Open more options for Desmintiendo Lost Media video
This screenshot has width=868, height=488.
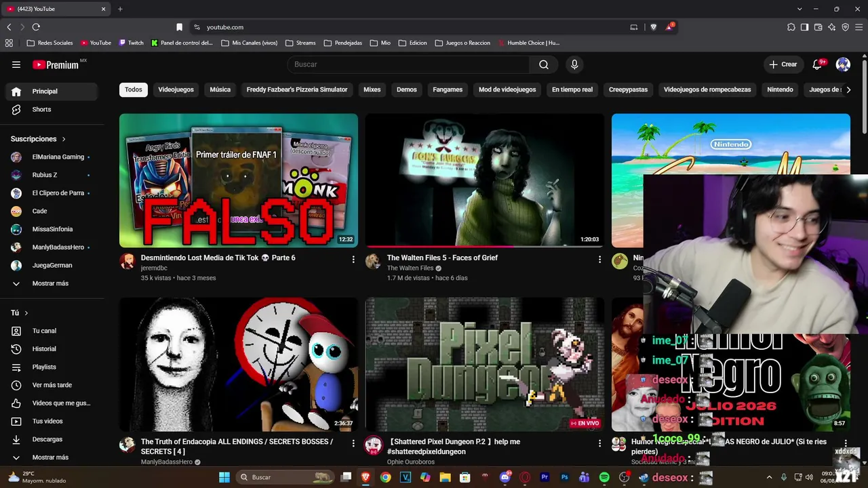353,260
